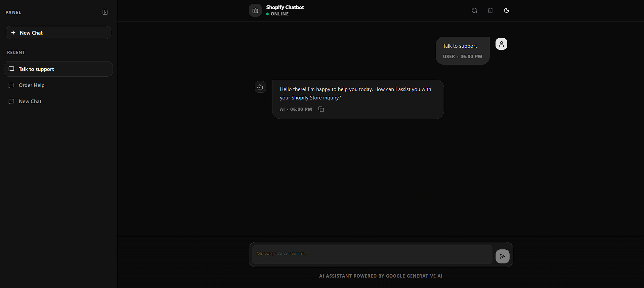Click the bot avatar next to the AI reply

[x=260, y=87]
